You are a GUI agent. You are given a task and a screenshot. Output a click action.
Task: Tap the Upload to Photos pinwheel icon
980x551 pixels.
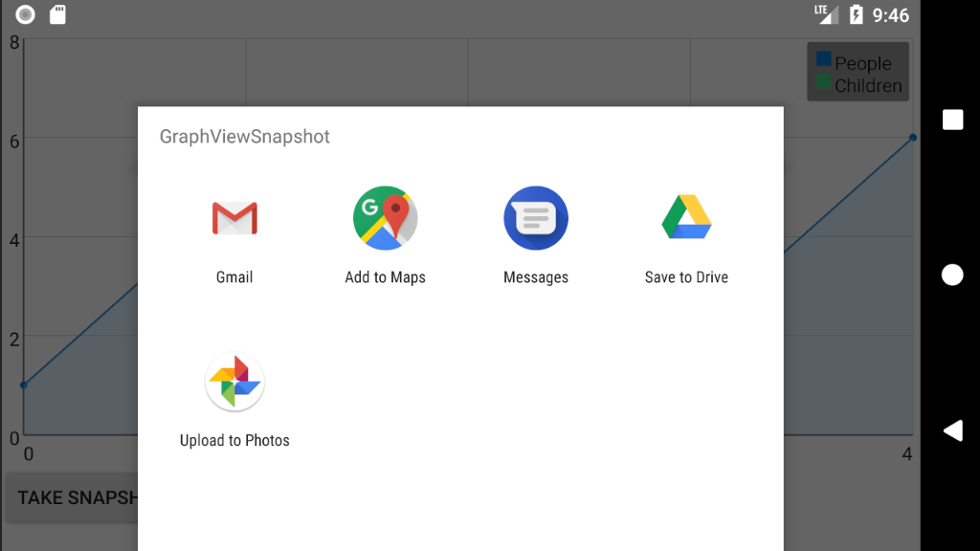pos(234,381)
